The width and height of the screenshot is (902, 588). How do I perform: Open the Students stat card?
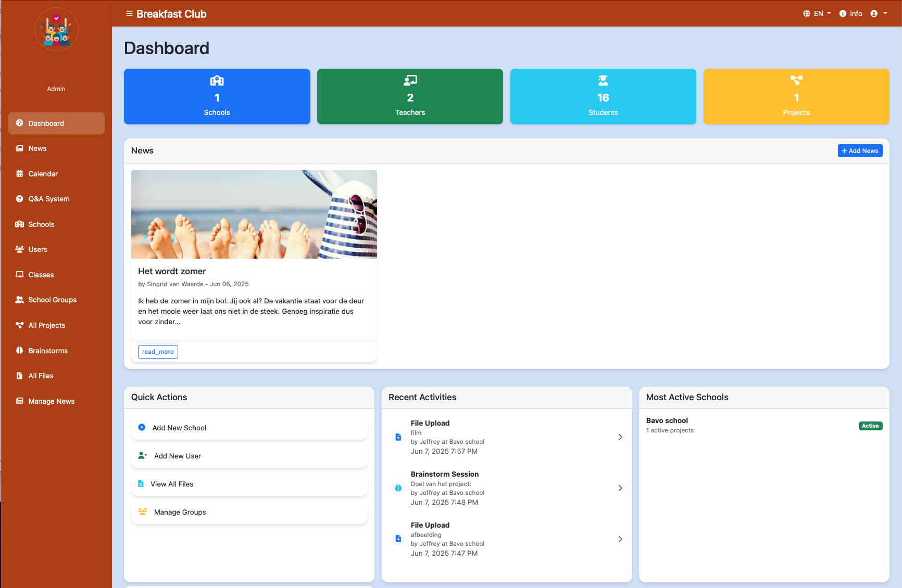tap(603, 96)
